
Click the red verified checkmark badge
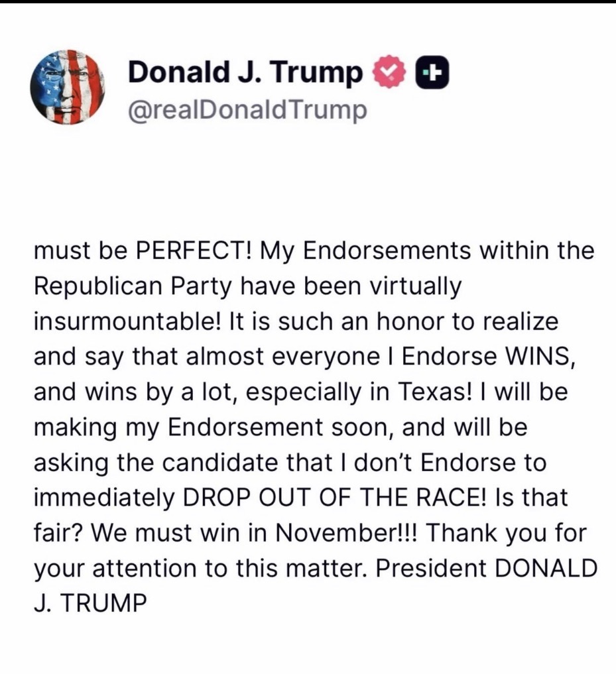click(390, 73)
